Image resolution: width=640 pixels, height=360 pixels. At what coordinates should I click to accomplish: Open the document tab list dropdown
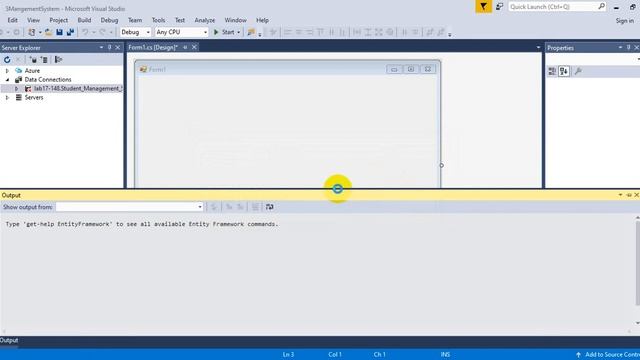click(x=538, y=47)
